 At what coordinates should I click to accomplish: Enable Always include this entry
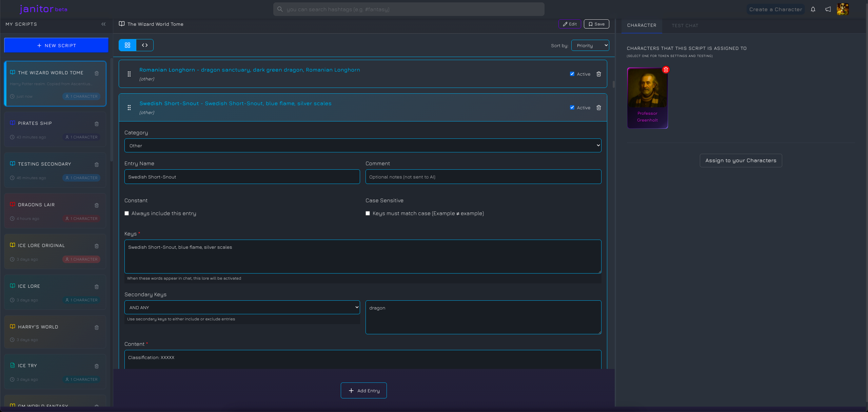(126, 213)
